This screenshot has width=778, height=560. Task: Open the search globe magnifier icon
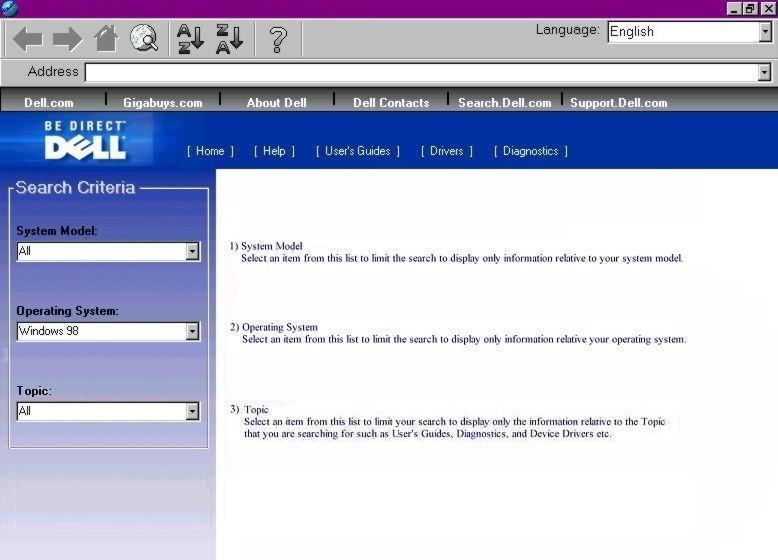click(144, 40)
